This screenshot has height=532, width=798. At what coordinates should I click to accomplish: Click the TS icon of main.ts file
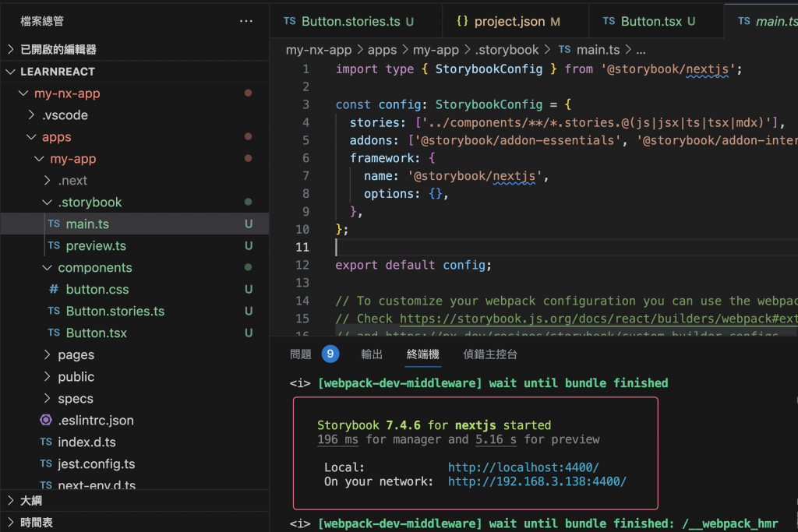(54, 224)
